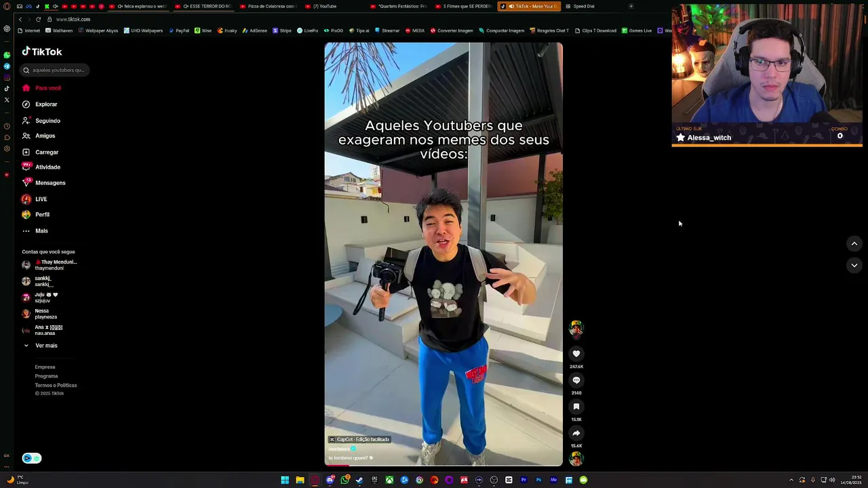868x488 pixels.
Task: Go to the Seguindo feed
Action: [41, 121]
